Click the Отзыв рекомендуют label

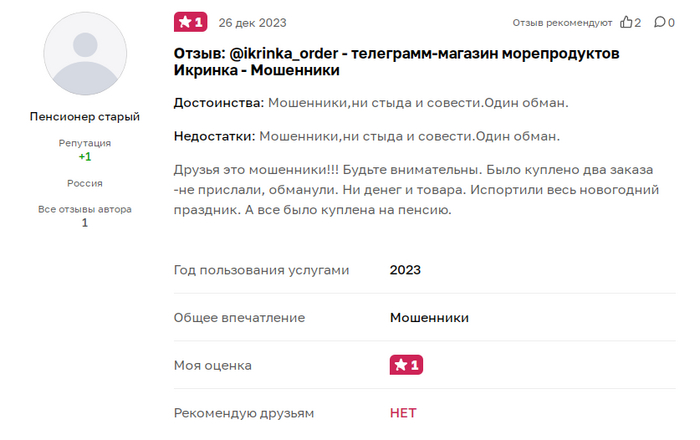click(x=562, y=22)
